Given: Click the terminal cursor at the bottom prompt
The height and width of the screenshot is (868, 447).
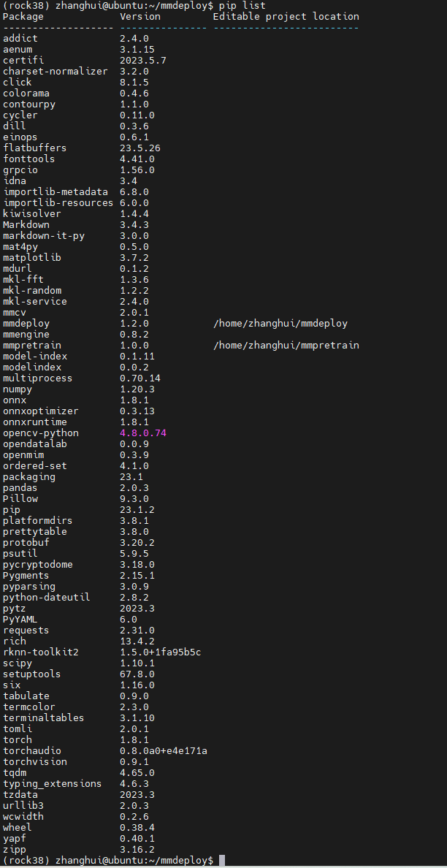Looking at the screenshot, I should tap(222, 861).
